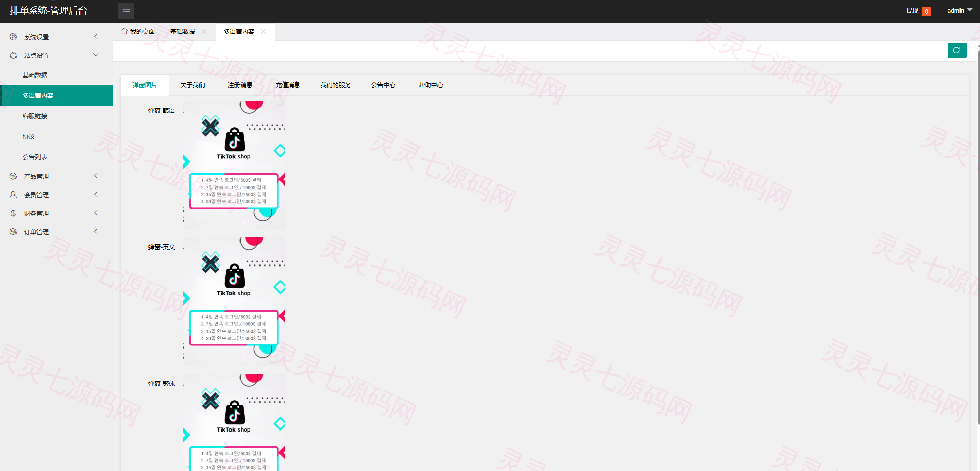Switch to the 基础数据 page tab
980x471 pixels.
tap(183, 32)
